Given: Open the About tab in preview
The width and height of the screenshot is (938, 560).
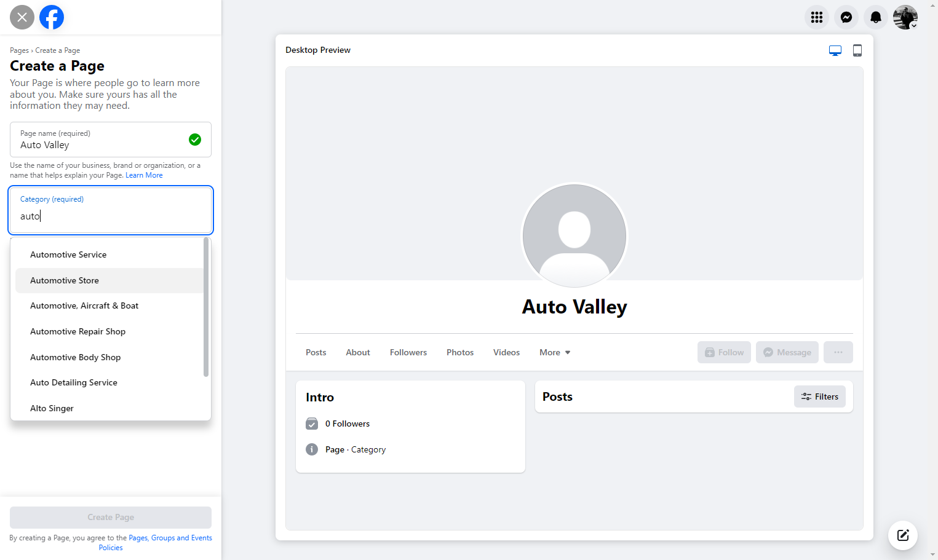Looking at the screenshot, I should point(358,352).
